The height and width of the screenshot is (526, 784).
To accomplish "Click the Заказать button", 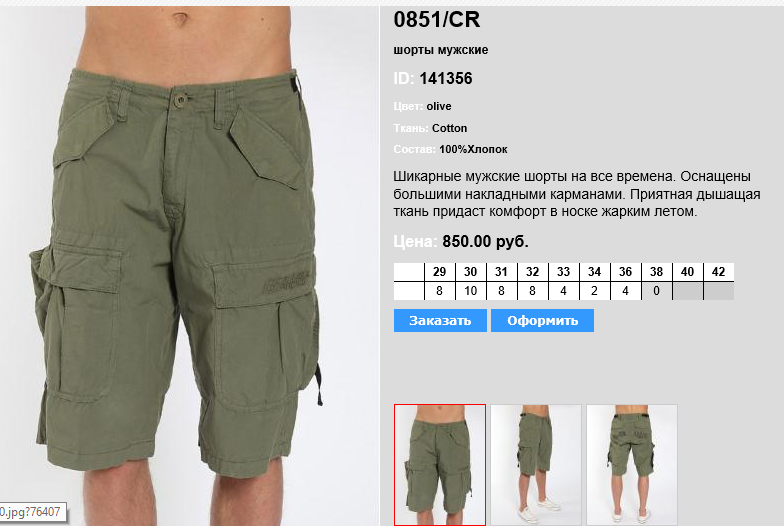I will (x=440, y=320).
